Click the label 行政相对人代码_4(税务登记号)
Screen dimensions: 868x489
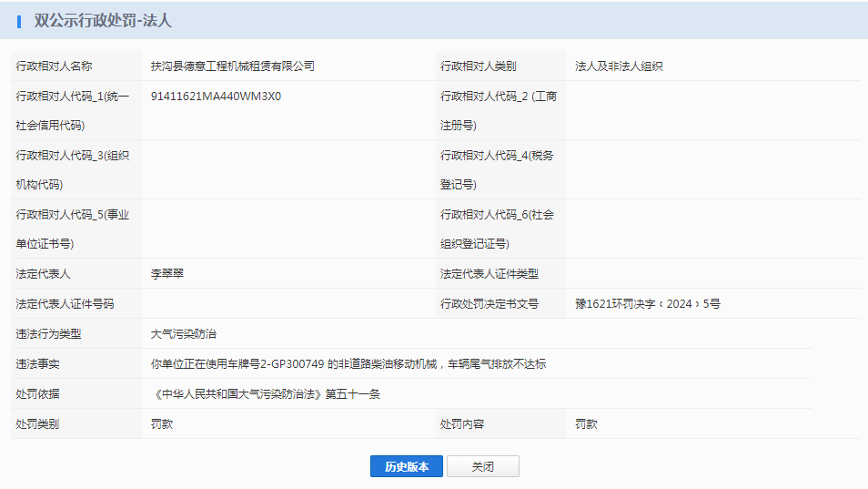(x=497, y=170)
